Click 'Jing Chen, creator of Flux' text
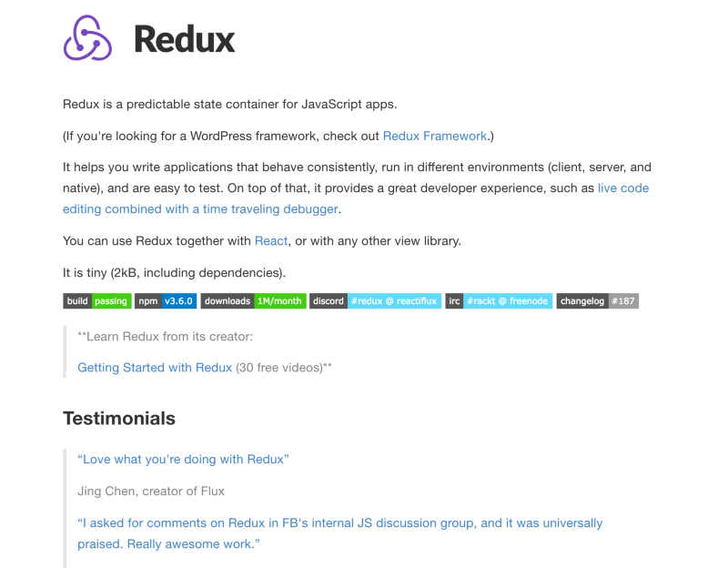This screenshot has width=728, height=568. click(x=151, y=492)
